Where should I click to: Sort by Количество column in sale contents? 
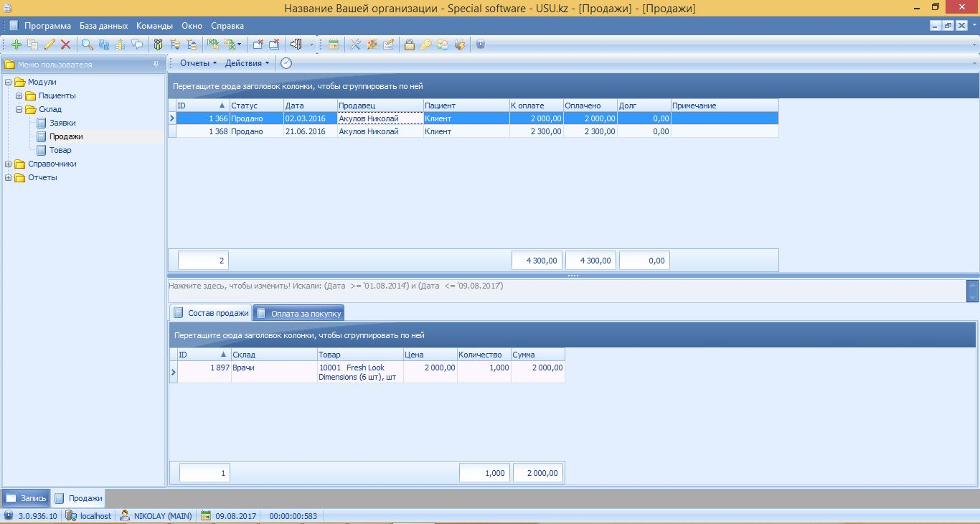[484, 355]
